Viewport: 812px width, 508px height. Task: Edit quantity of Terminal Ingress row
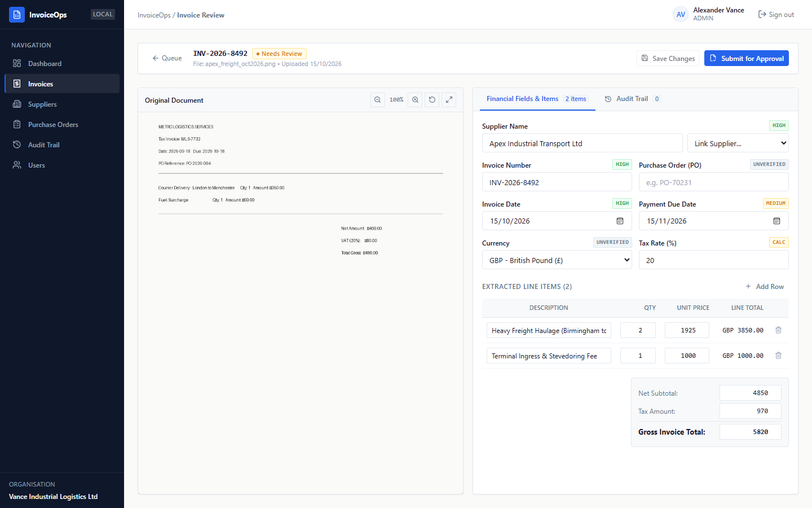pyautogui.click(x=638, y=356)
